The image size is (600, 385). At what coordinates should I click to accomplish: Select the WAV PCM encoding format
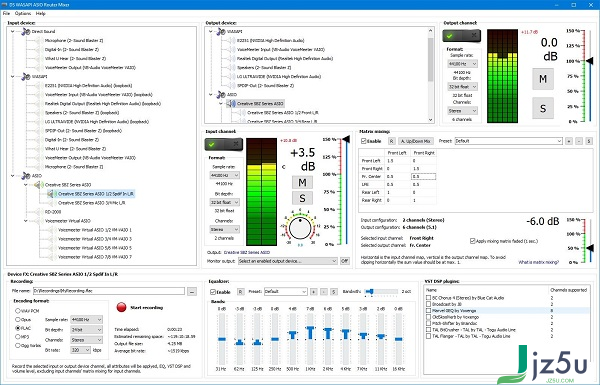tap(18, 311)
